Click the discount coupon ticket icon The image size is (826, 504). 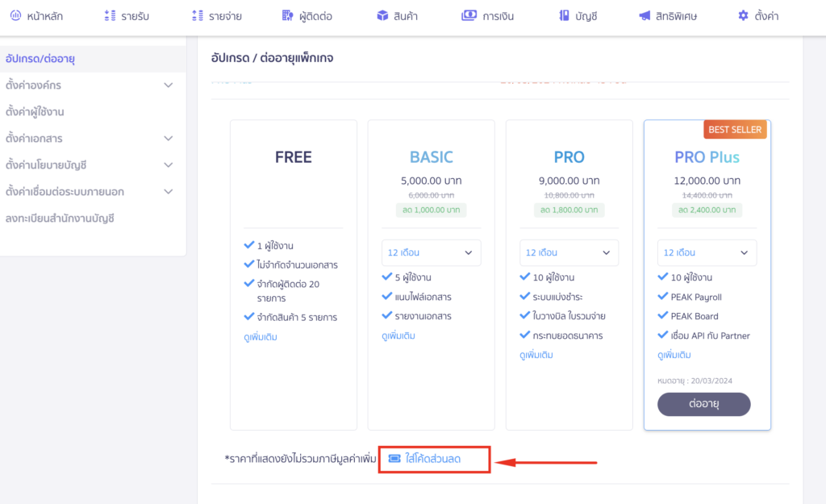[x=394, y=459]
